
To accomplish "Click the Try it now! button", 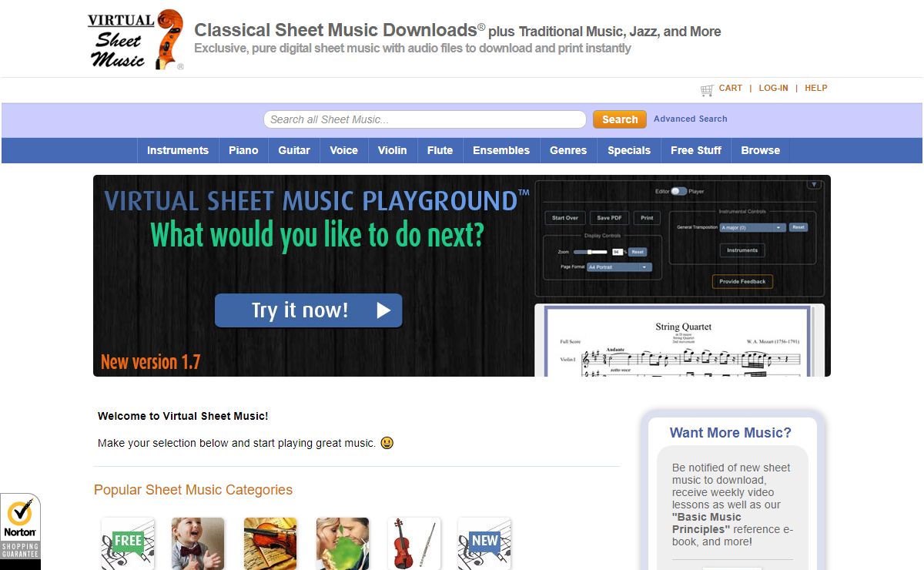I will (x=308, y=310).
